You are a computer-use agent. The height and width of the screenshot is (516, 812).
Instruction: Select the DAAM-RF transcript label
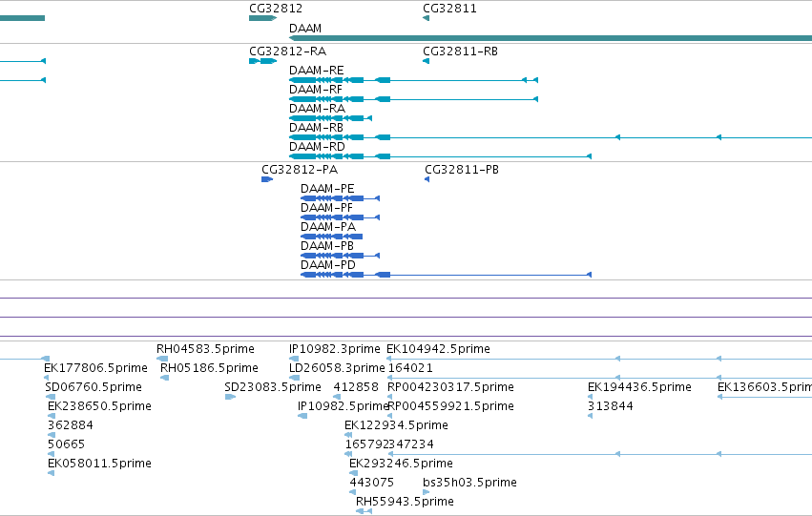316,90
